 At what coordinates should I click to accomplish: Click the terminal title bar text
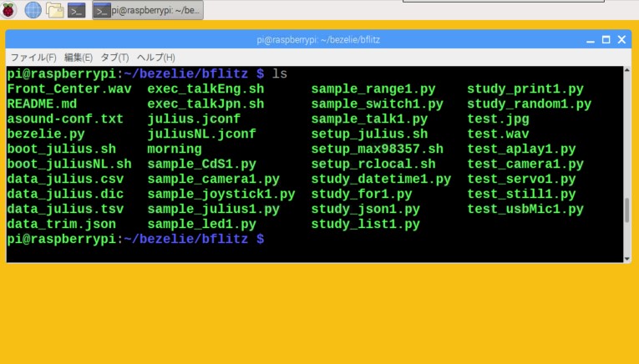(x=317, y=39)
